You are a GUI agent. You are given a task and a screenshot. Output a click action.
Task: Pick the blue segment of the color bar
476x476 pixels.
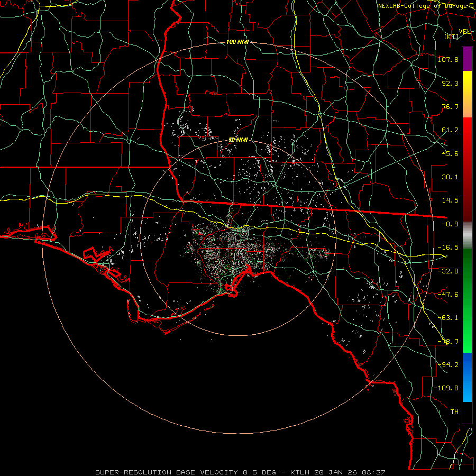[467, 377]
